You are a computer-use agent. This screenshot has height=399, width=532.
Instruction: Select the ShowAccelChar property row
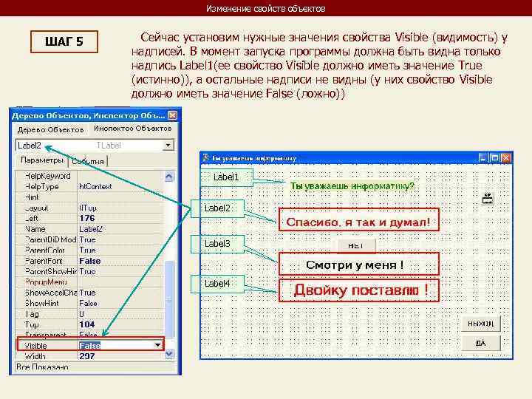click(x=89, y=293)
